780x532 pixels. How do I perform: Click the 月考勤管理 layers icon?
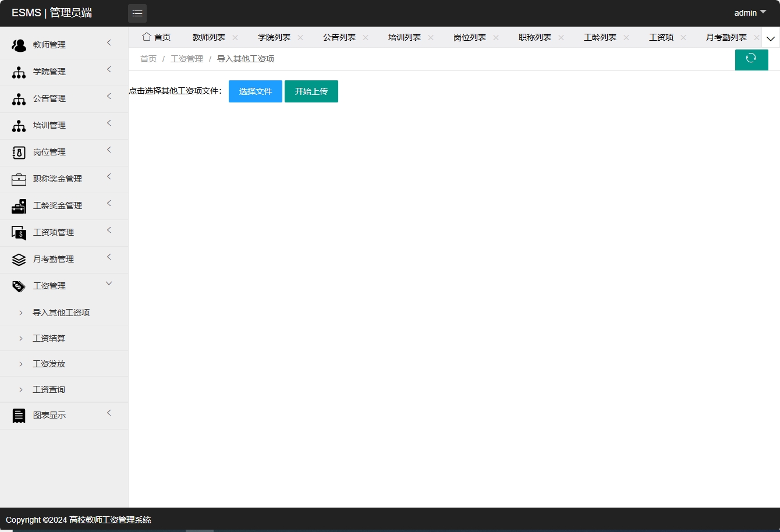18,259
